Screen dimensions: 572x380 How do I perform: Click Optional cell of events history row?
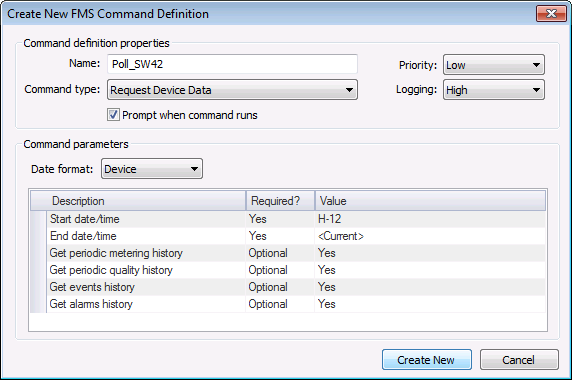click(x=280, y=287)
